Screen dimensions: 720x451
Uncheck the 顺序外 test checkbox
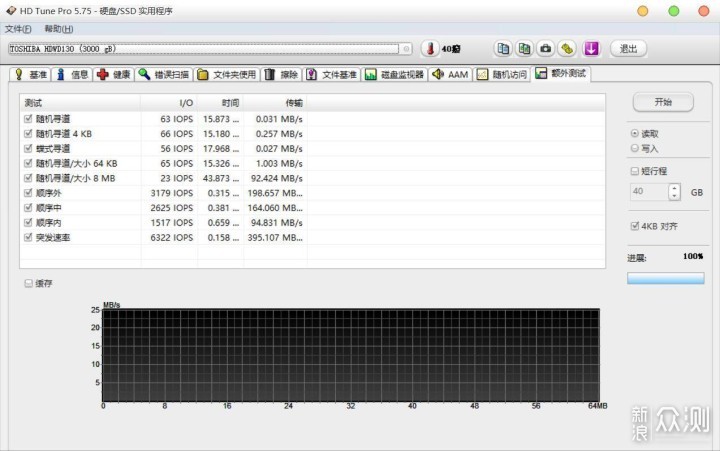(28, 193)
